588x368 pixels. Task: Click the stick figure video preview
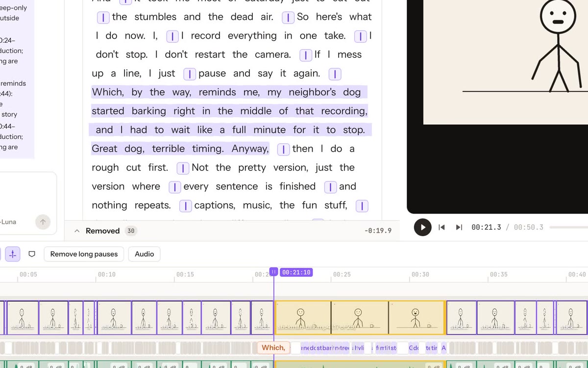[x=506, y=62]
